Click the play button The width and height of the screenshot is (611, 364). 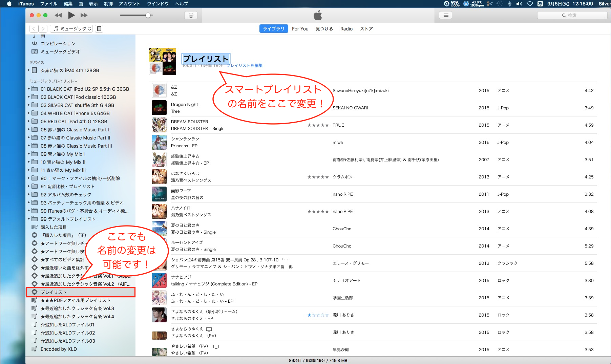[x=71, y=15]
